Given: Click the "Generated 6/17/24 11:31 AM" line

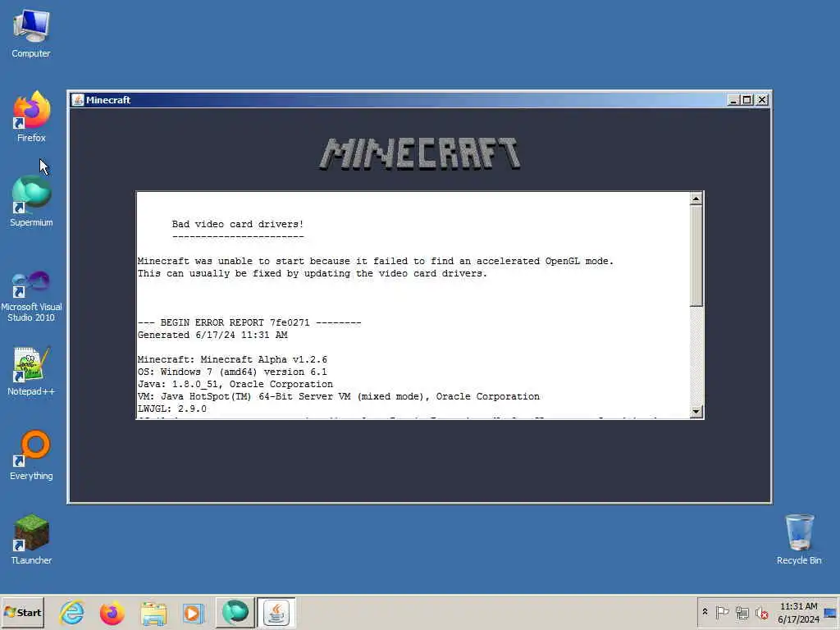Looking at the screenshot, I should point(212,335).
